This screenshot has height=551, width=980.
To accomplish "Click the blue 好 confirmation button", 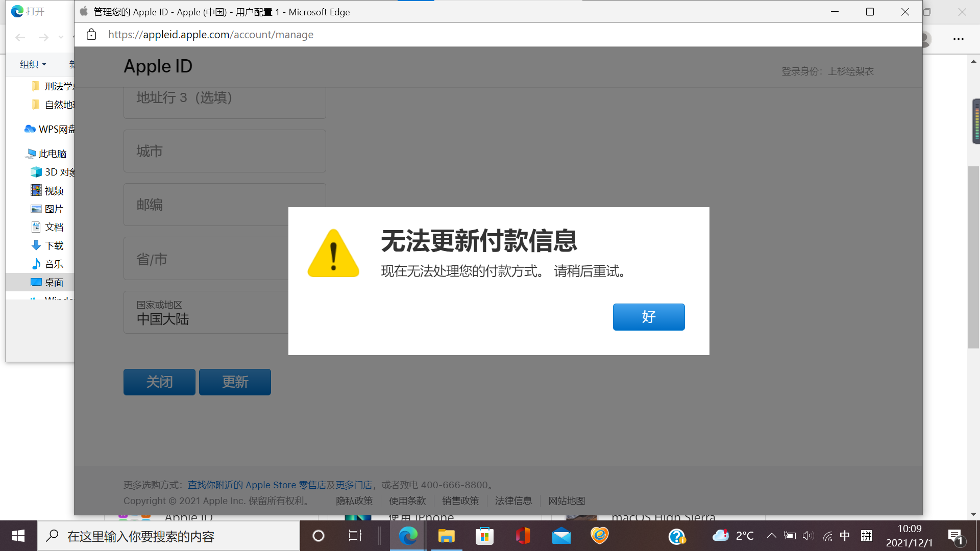I will click(x=648, y=317).
